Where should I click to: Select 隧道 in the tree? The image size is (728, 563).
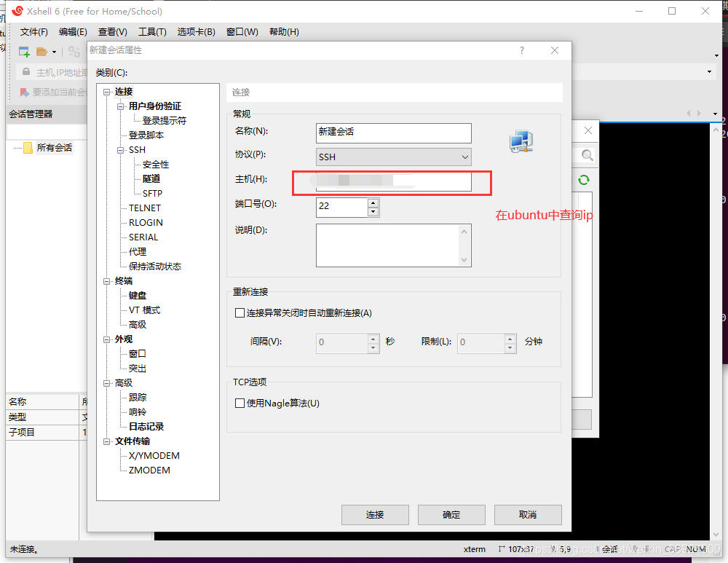151,179
